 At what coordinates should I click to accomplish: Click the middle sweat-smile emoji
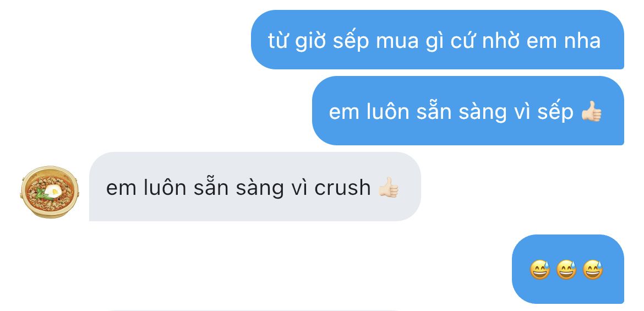[566, 270]
